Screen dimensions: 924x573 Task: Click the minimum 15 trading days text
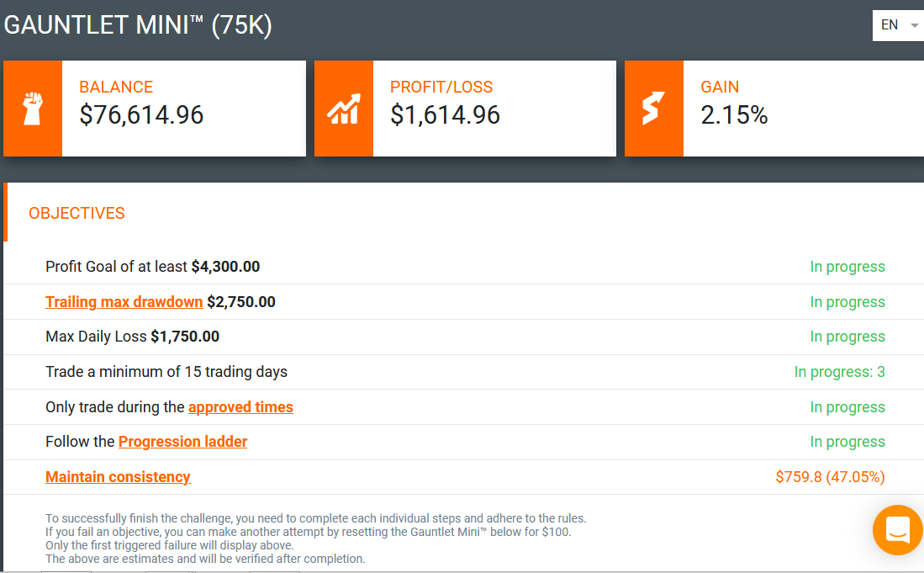pos(166,372)
